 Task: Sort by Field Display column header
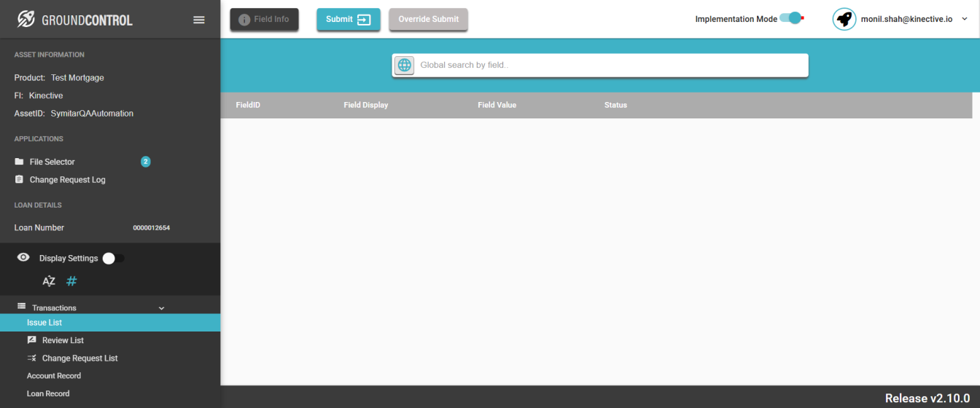[x=366, y=105]
